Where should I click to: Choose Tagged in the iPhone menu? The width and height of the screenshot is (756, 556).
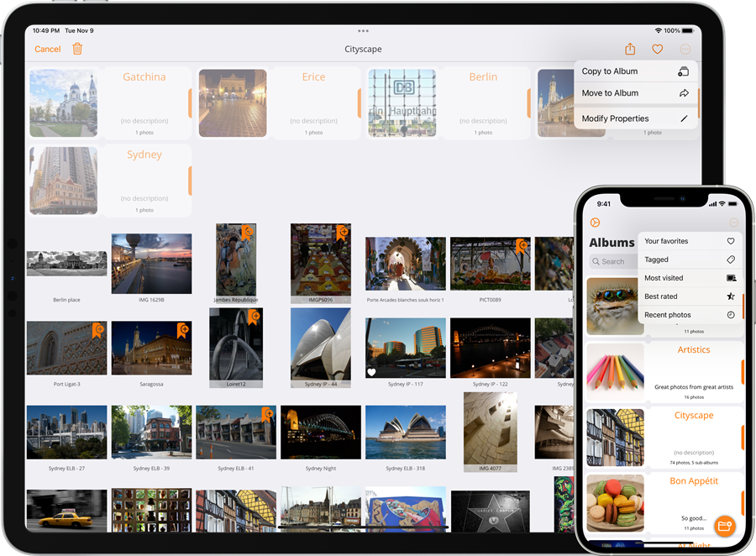tap(690, 260)
